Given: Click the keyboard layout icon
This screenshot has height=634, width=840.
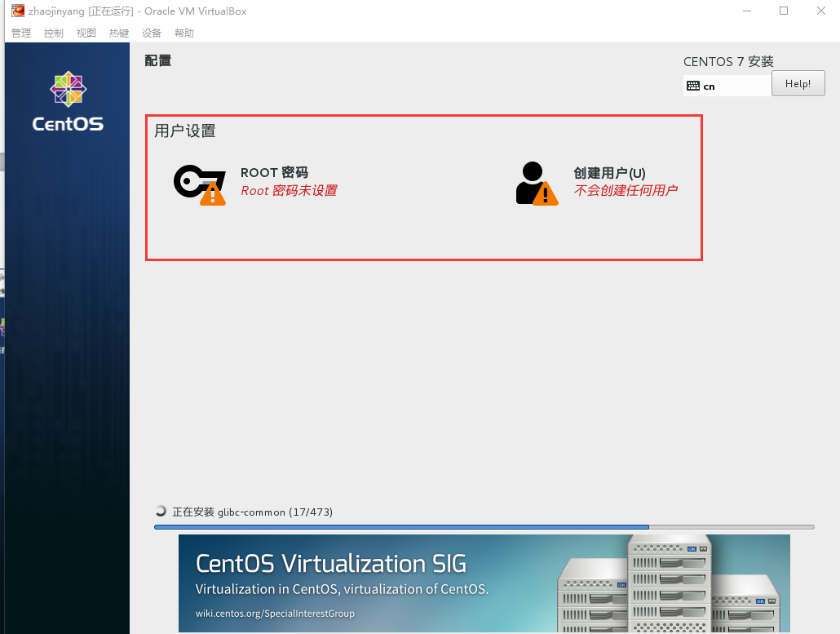Looking at the screenshot, I should [x=693, y=86].
